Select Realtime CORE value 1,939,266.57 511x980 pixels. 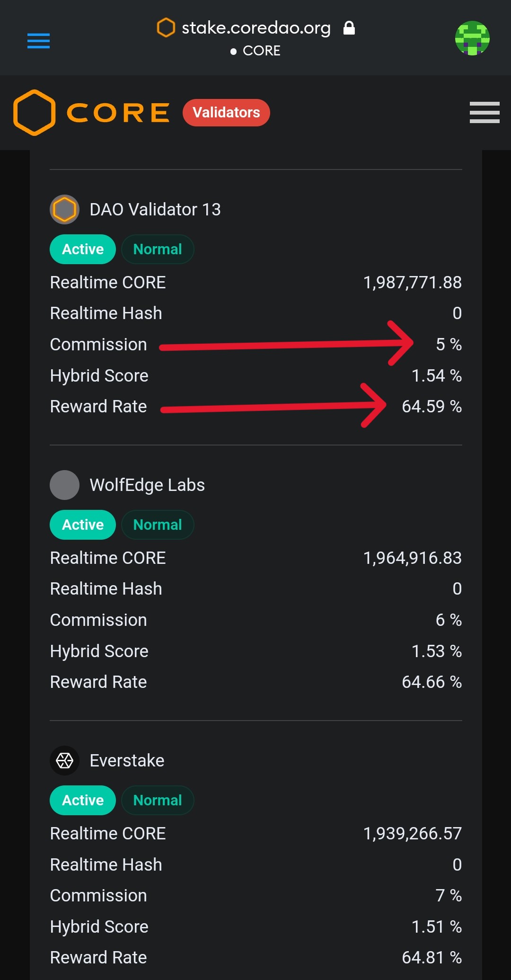(412, 834)
